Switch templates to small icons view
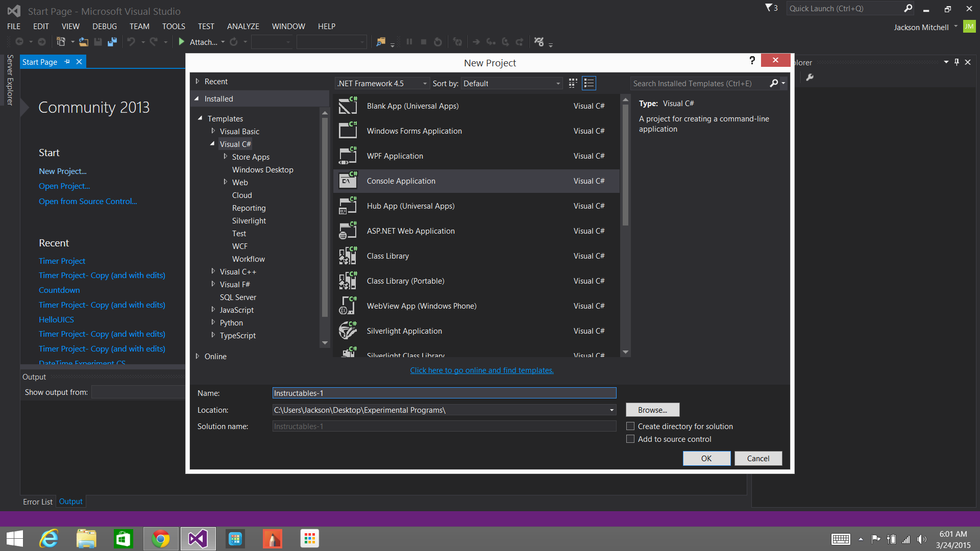The width and height of the screenshot is (980, 551). click(573, 83)
